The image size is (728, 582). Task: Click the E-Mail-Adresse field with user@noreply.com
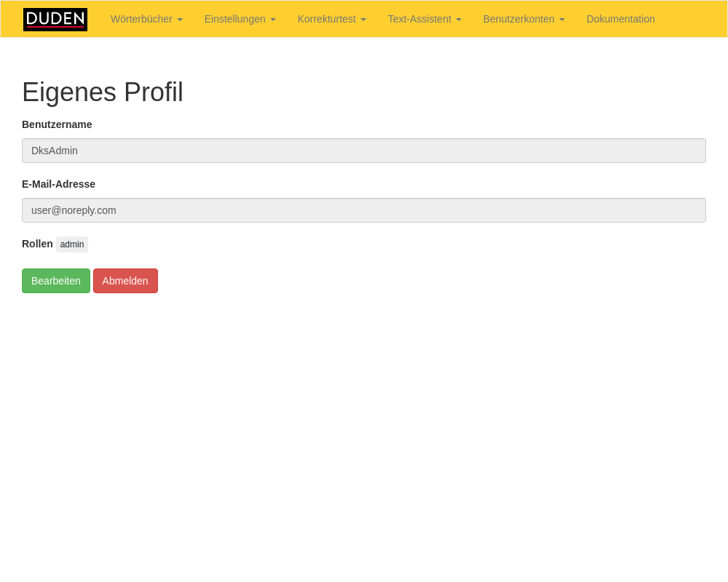click(364, 210)
